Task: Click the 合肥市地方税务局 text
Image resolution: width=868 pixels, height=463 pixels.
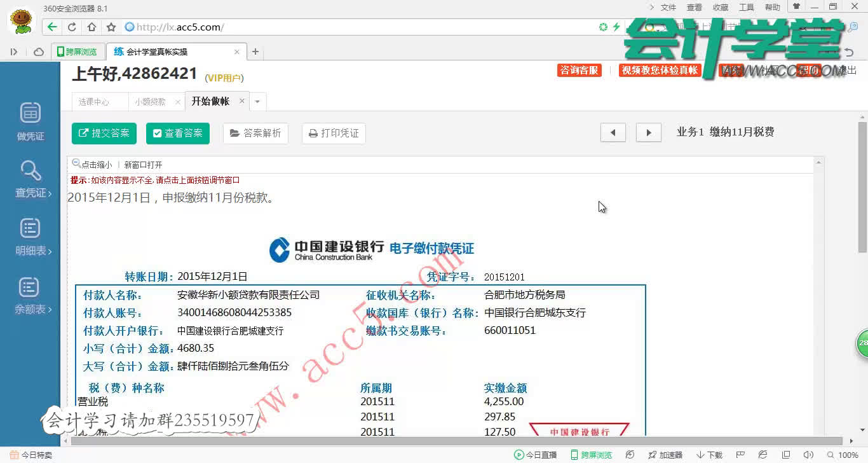Action: 525,295
